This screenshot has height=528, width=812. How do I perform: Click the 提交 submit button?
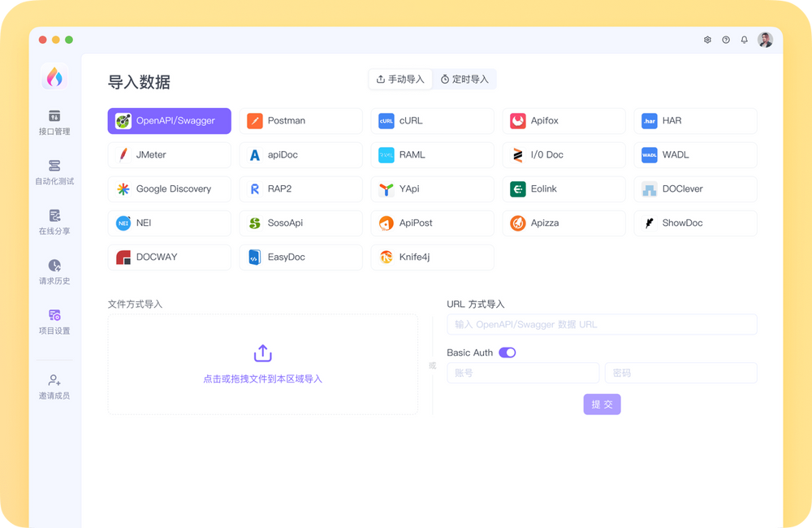coord(602,404)
